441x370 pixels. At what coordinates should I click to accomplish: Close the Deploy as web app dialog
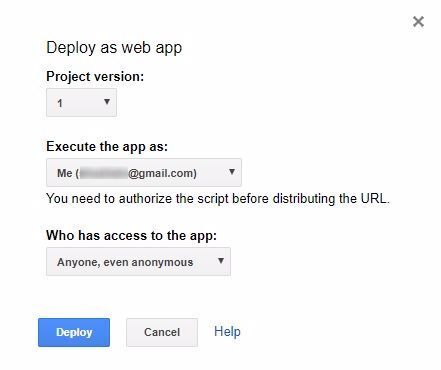(418, 22)
